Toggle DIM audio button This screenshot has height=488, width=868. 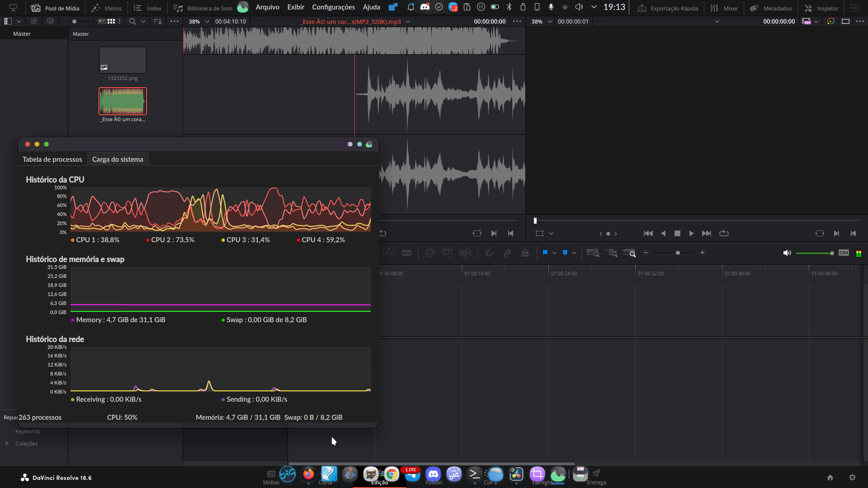click(x=844, y=253)
